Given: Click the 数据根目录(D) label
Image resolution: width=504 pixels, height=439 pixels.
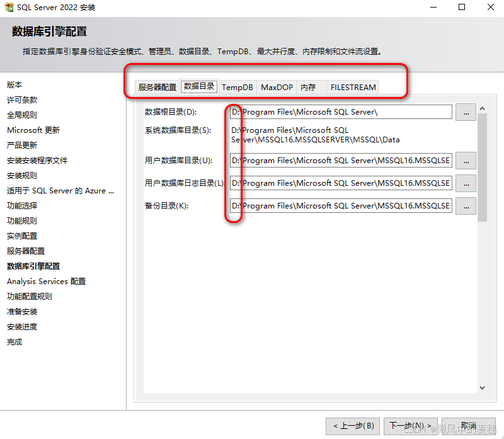Looking at the screenshot, I should 171,112.
